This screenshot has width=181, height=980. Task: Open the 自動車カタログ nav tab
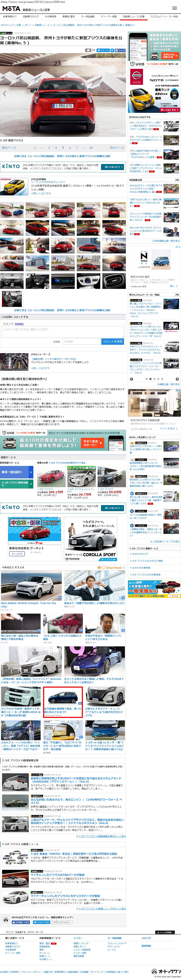point(31,17)
